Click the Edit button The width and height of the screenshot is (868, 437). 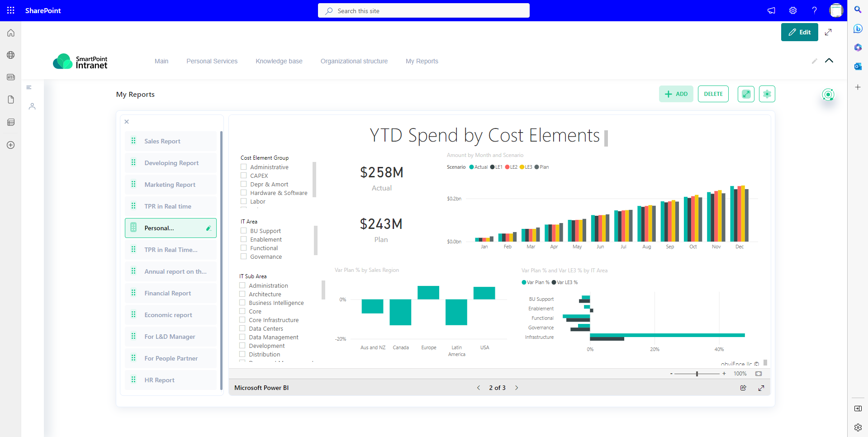coord(799,32)
